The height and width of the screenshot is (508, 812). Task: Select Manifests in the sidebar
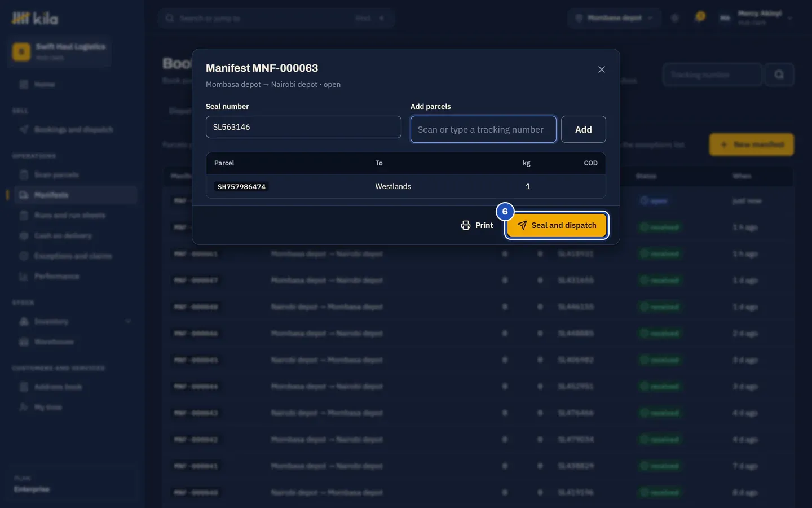pyautogui.click(x=75, y=195)
